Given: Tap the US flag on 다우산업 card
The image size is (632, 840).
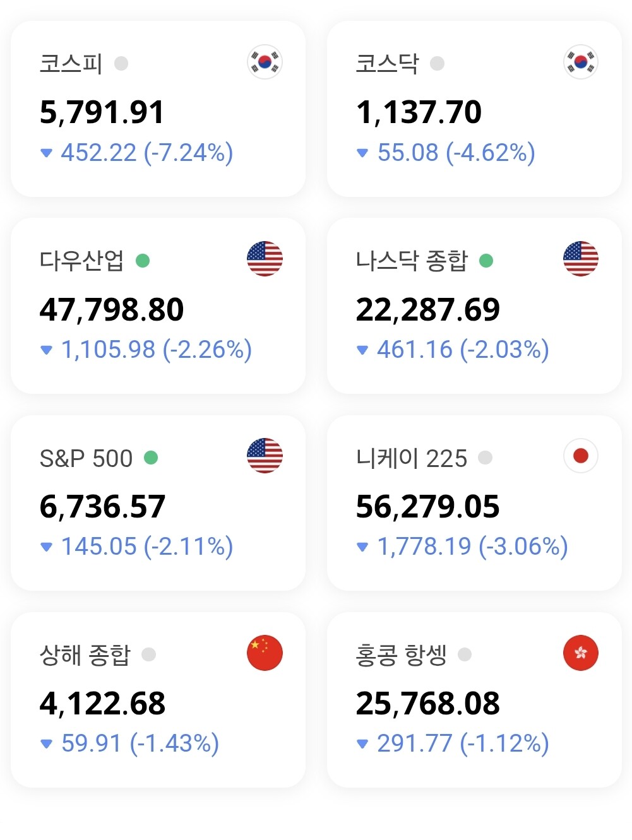Looking at the screenshot, I should (x=265, y=259).
